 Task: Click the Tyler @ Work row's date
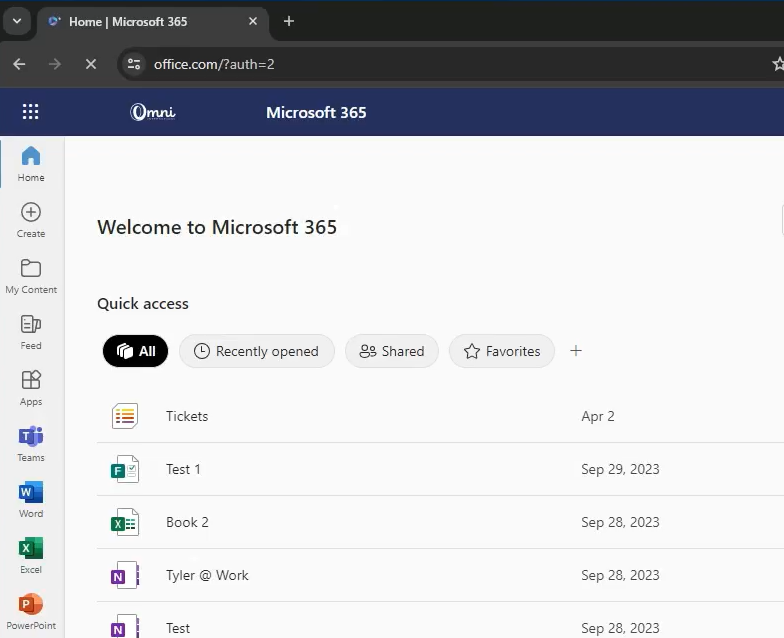click(x=620, y=575)
